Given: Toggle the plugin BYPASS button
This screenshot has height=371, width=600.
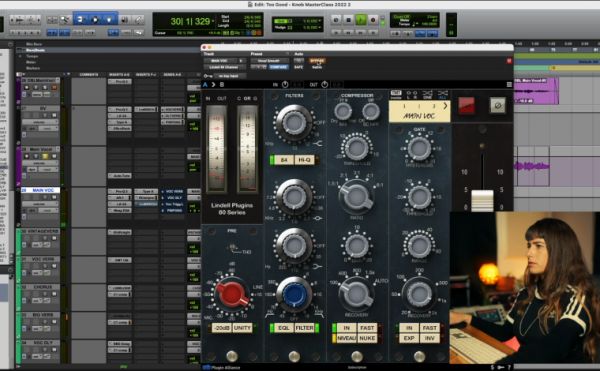Looking at the screenshot, I should coord(317,60).
